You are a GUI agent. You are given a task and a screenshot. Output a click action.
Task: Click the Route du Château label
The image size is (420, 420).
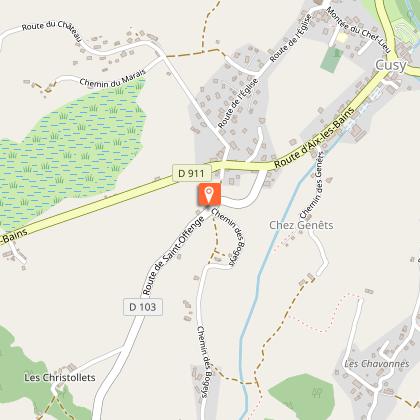tap(52, 30)
